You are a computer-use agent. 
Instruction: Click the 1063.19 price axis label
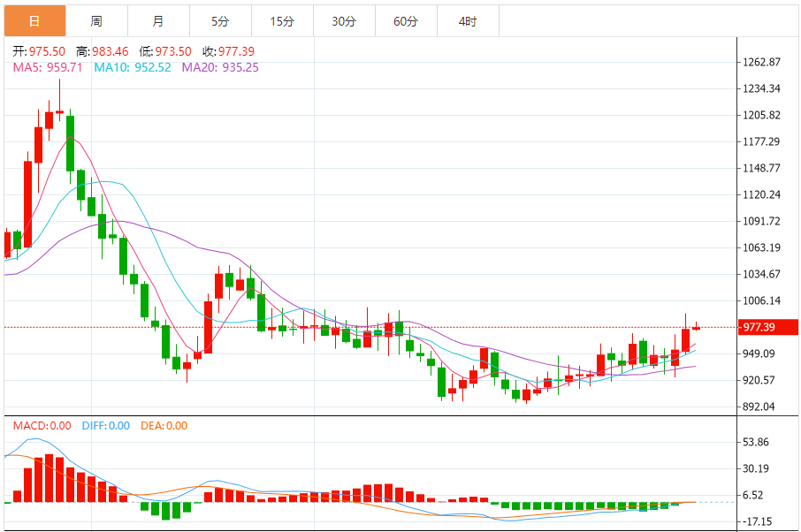point(761,248)
